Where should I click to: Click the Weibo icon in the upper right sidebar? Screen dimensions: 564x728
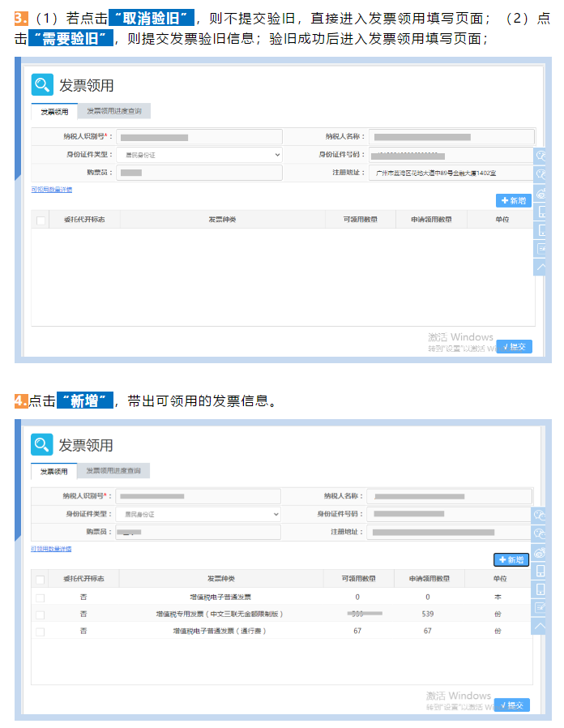(x=541, y=193)
